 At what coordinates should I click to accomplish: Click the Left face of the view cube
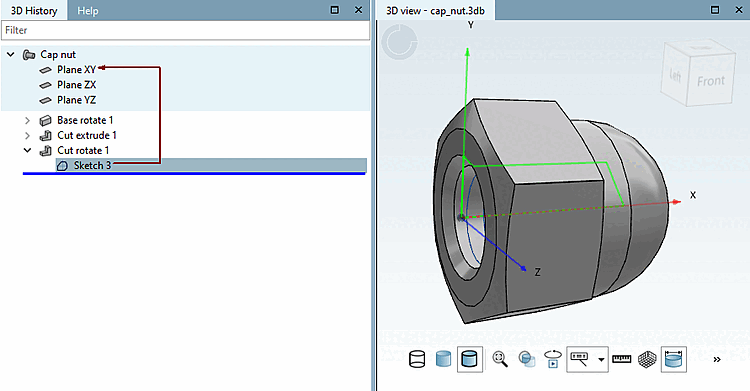click(675, 75)
